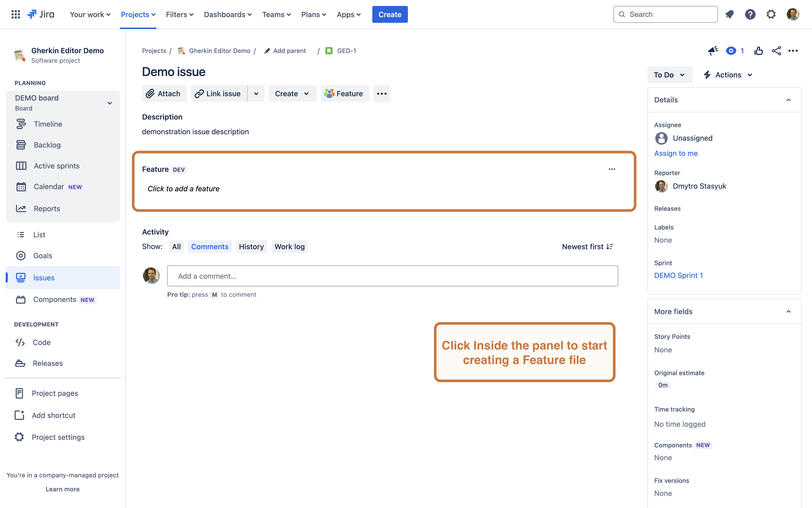Screen dimensions: 812x508
Task: Toggle watch issue eye icon
Action: [x=731, y=51]
